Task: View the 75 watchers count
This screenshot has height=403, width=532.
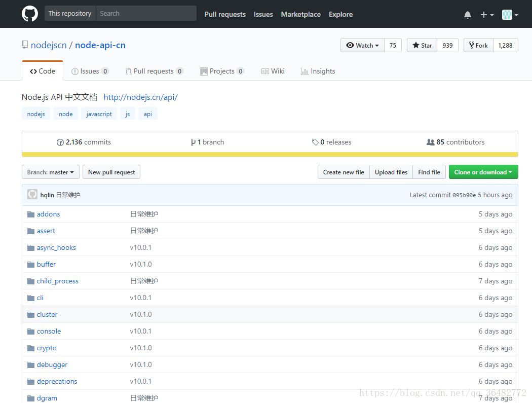Action: click(x=393, y=45)
